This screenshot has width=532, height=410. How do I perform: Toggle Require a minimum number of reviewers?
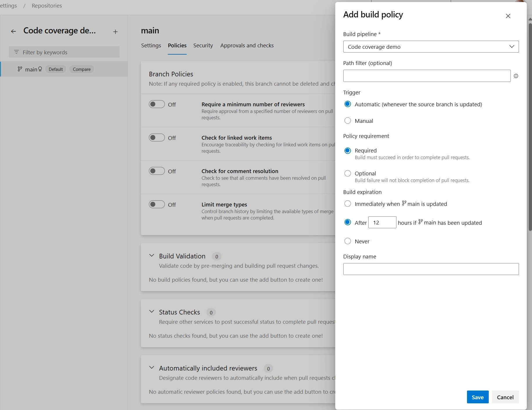point(157,104)
